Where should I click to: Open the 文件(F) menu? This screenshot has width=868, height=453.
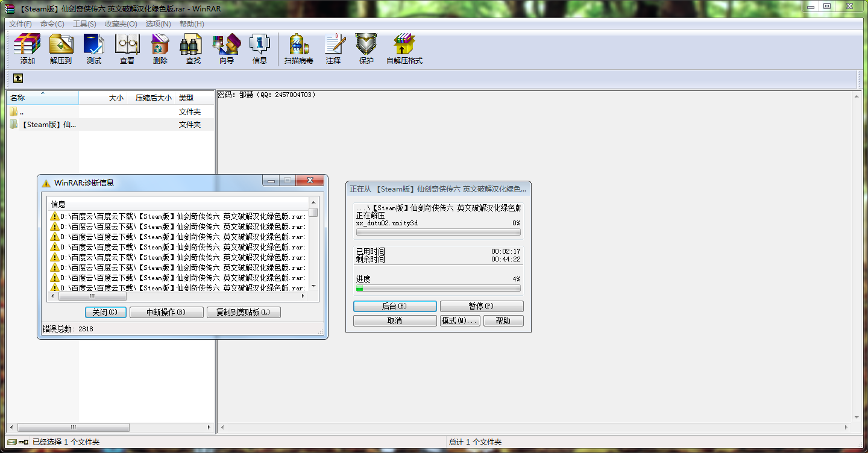click(20, 24)
